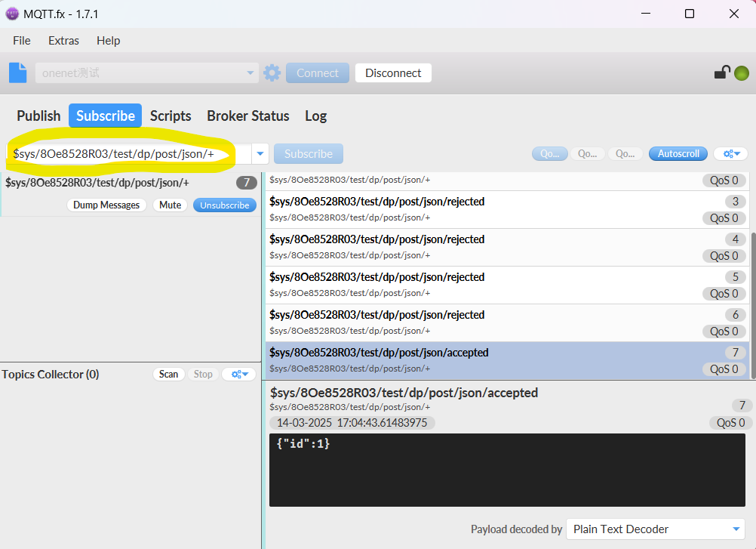
Task: Mute the subscribed json/+ topic
Action: 171,205
